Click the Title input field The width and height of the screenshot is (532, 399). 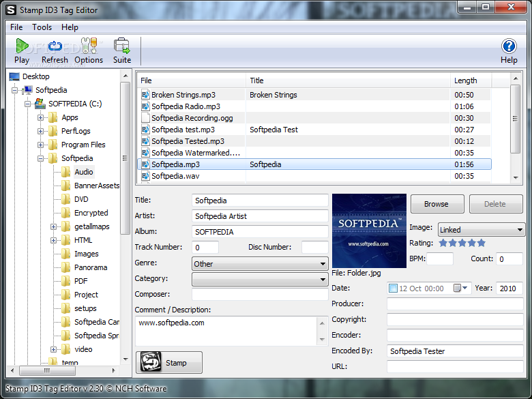coord(260,200)
